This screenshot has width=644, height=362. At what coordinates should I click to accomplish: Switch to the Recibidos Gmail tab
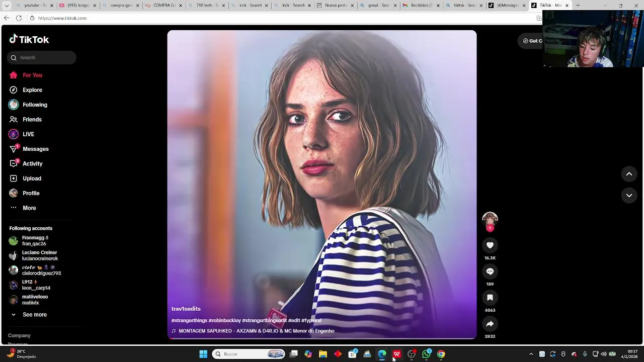coord(422,6)
